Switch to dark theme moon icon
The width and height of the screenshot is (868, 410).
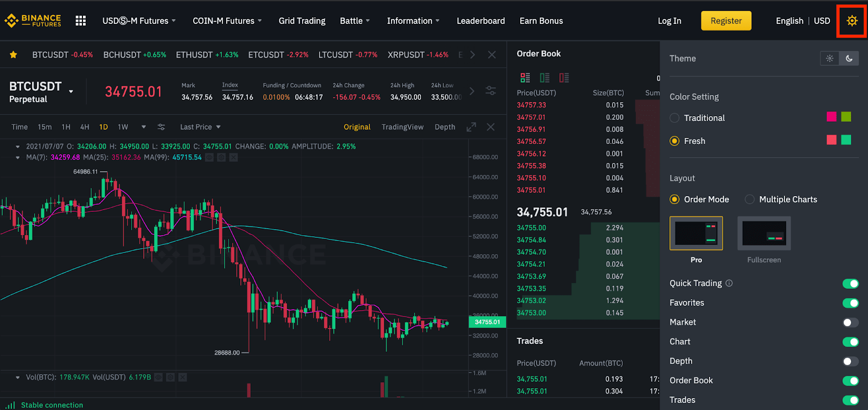coord(849,58)
